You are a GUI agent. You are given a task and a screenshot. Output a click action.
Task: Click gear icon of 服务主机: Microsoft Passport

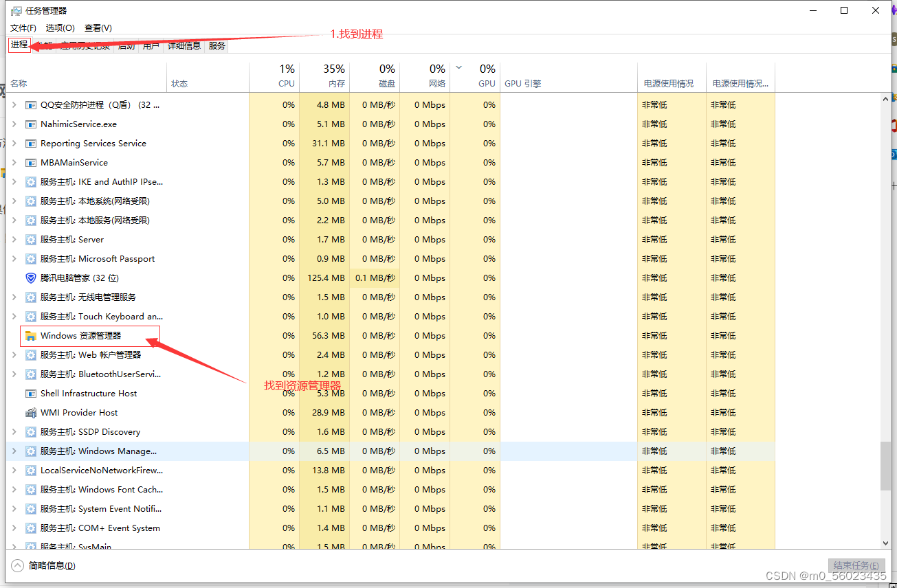(x=30, y=259)
